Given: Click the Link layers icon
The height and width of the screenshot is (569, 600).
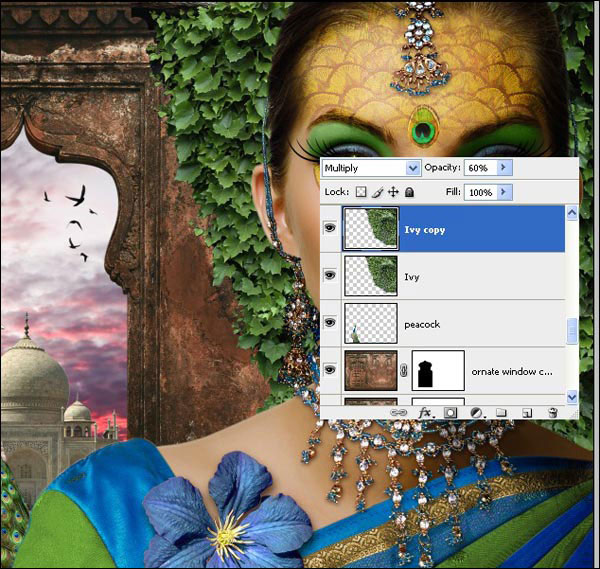Looking at the screenshot, I should click(398, 412).
